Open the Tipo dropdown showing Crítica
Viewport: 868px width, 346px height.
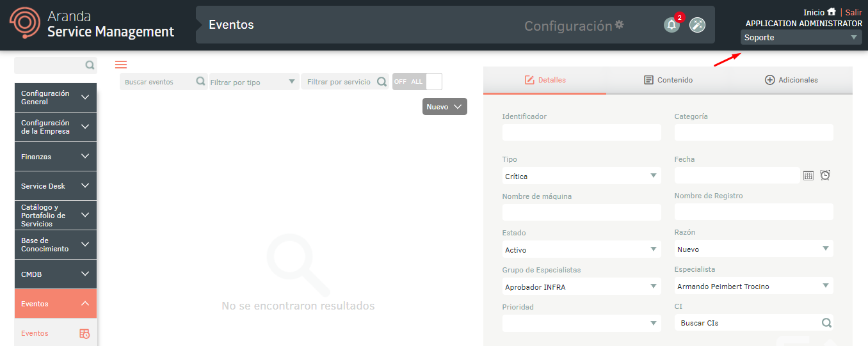point(581,176)
